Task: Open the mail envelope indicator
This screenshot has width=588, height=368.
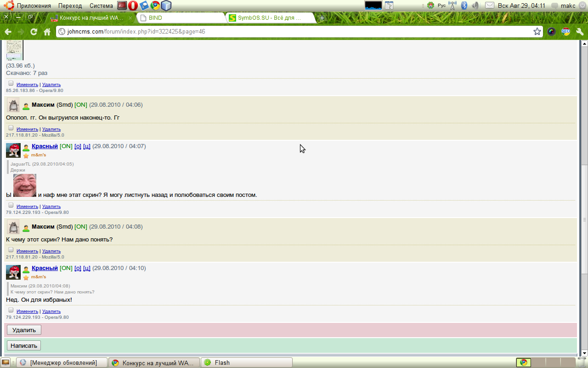Action: coord(490,6)
